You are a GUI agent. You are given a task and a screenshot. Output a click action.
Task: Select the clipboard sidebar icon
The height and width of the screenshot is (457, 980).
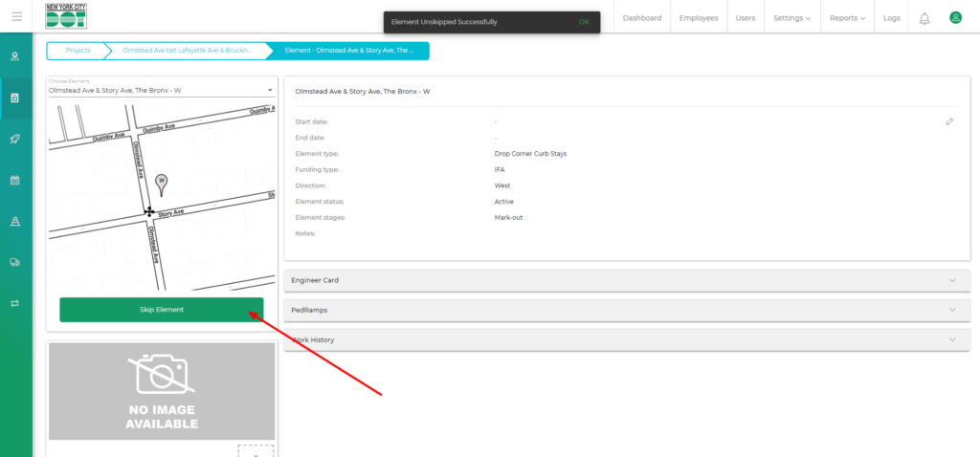(x=15, y=98)
